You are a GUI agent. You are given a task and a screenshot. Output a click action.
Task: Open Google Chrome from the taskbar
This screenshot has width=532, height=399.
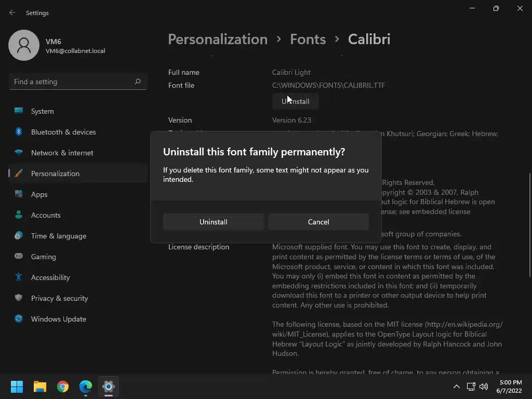[x=63, y=387]
